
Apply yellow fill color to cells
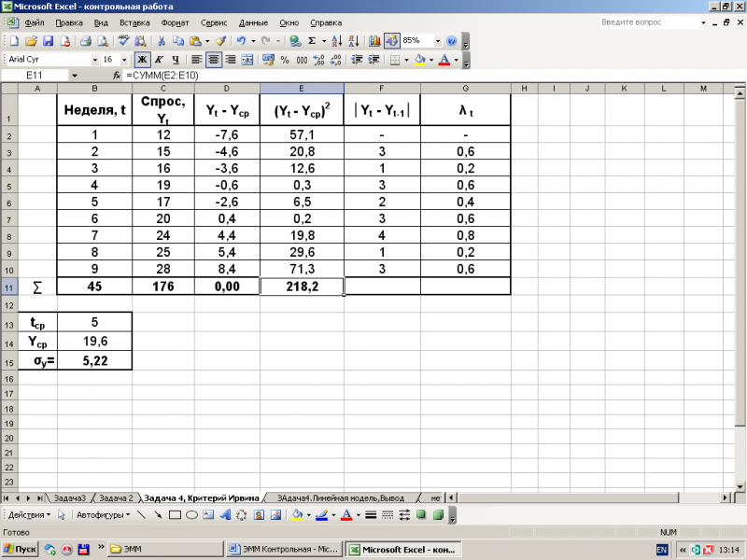[419, 60]
